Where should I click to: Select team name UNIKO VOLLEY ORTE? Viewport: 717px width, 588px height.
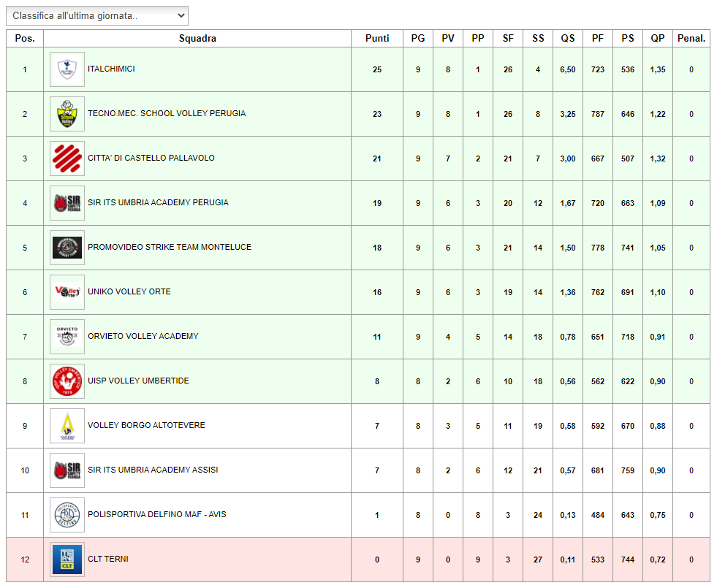point(129,292)
